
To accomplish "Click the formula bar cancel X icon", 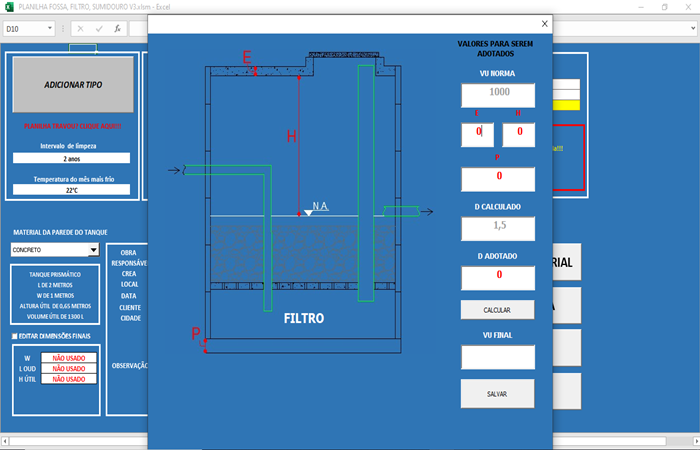I will (80, 29).
